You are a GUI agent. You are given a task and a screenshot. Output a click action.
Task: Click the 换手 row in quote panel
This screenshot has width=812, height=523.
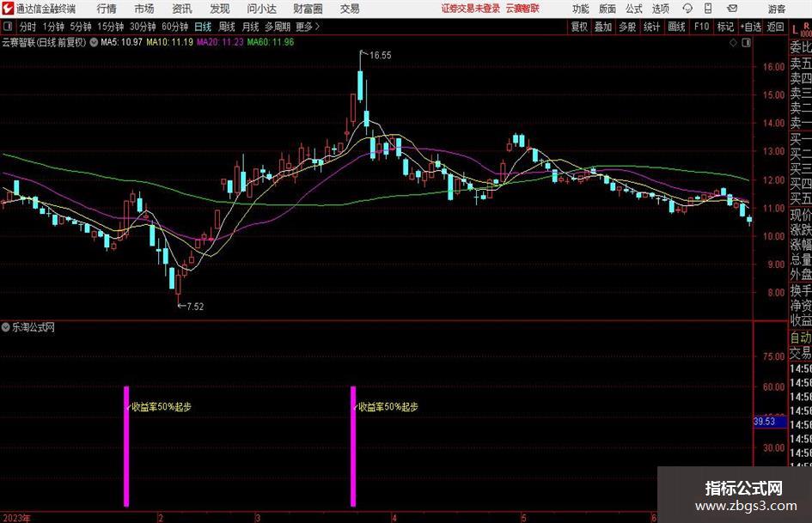(801, 290)
